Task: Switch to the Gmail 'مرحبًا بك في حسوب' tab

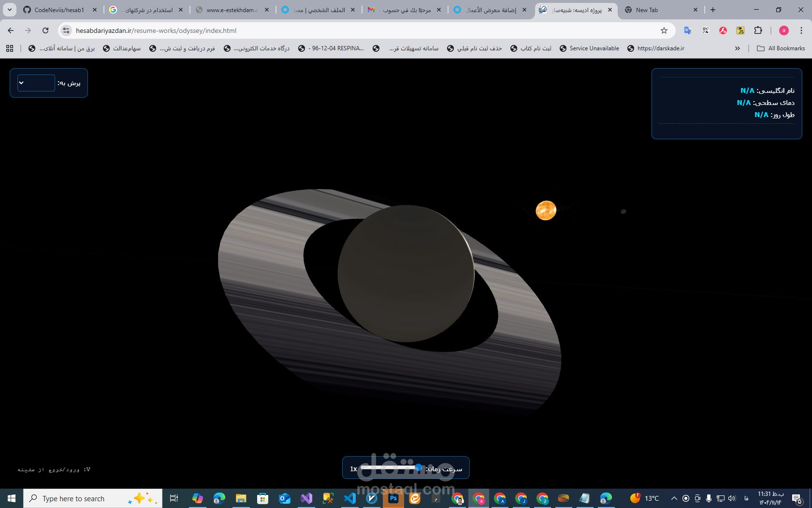Action: coord(405,10)
